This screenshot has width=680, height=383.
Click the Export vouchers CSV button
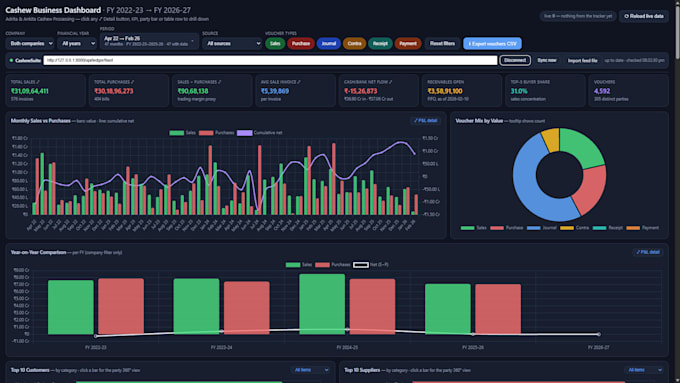(492, 43)
